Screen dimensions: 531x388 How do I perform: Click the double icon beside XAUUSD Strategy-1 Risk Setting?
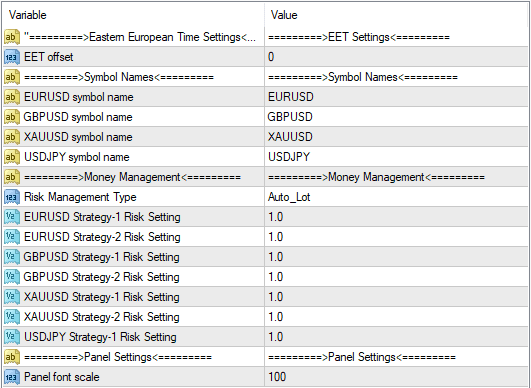tap(12, 297)
